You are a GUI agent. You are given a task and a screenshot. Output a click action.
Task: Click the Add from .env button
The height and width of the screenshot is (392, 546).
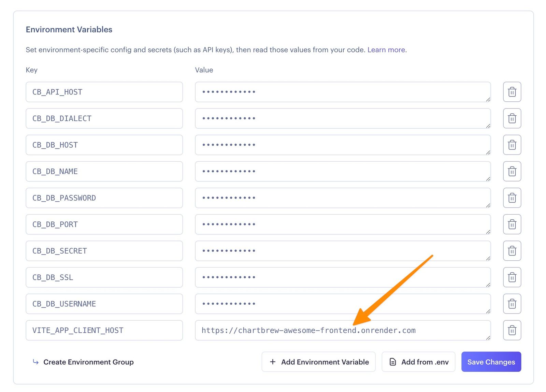pos(418,362)
